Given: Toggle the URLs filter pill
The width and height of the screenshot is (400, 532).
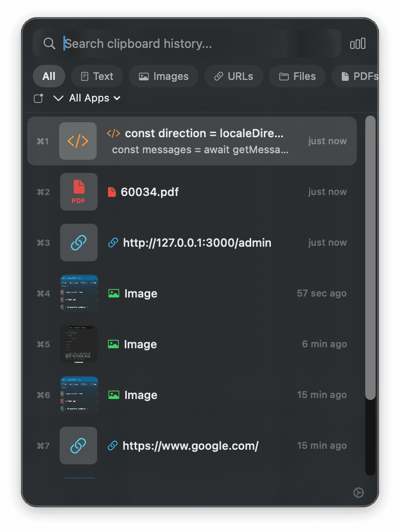Looking at the screenshot, I should point(233,76).
